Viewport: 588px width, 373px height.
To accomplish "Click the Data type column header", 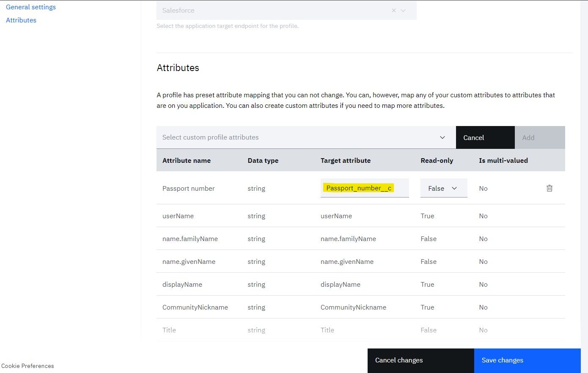I will click(263, 161).
